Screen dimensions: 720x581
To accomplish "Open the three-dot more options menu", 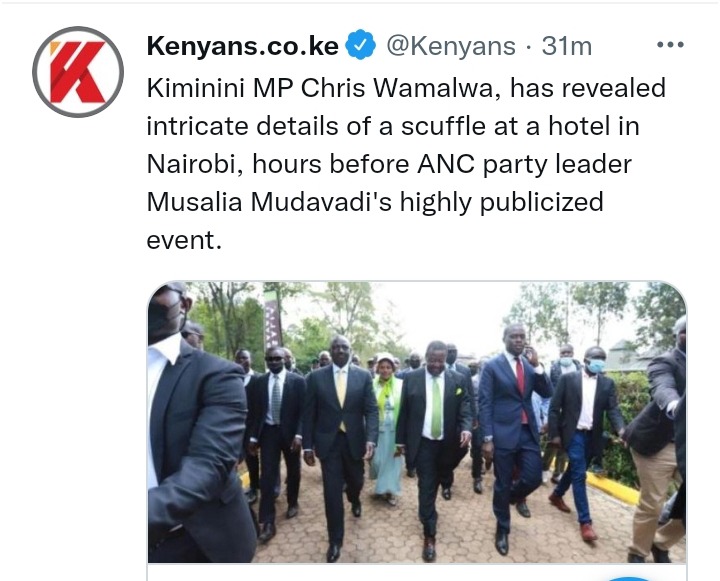I will pyautogui.click(x=670, y=45).
